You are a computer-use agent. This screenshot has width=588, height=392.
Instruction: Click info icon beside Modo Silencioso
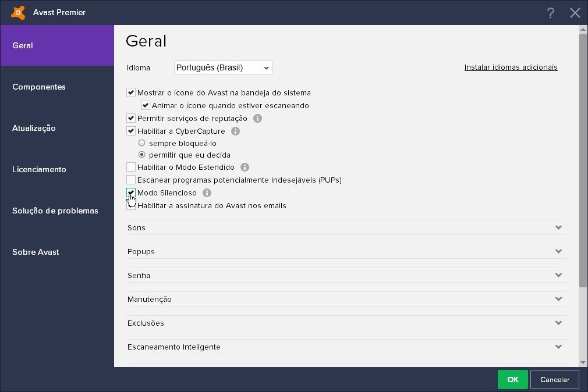pyautogui.click(x=207, y=193)
